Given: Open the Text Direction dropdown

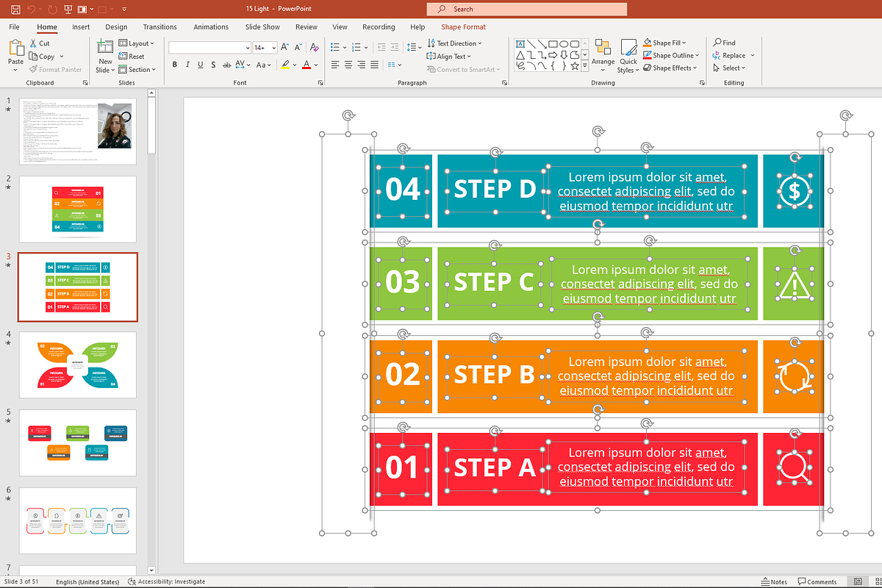Looking at the screenshot, I should coord(454,43).
